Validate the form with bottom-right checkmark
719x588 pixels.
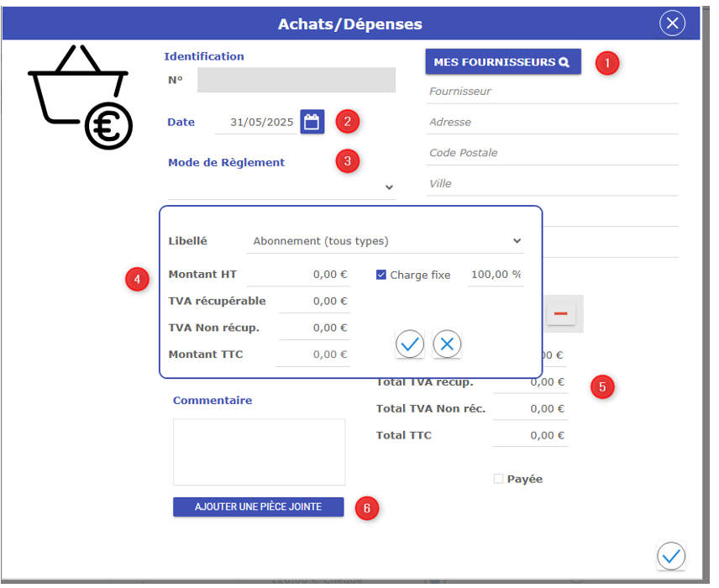(671, 555)
